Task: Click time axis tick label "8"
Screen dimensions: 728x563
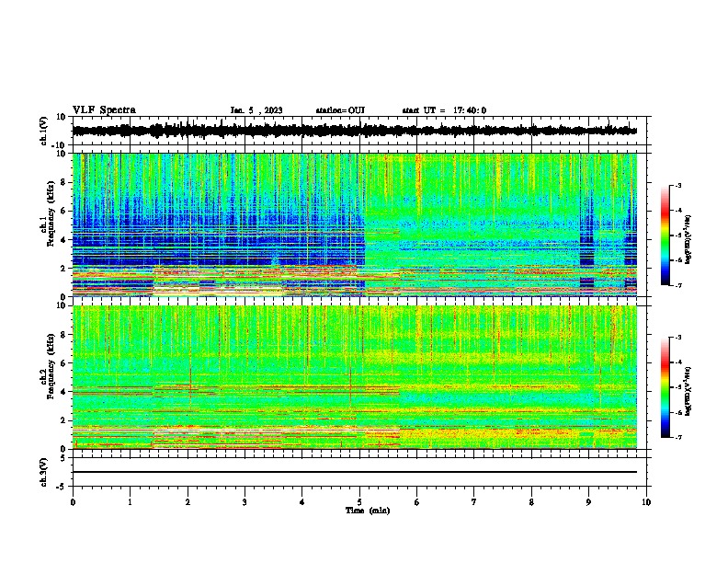Action: (x=531, y=502)
